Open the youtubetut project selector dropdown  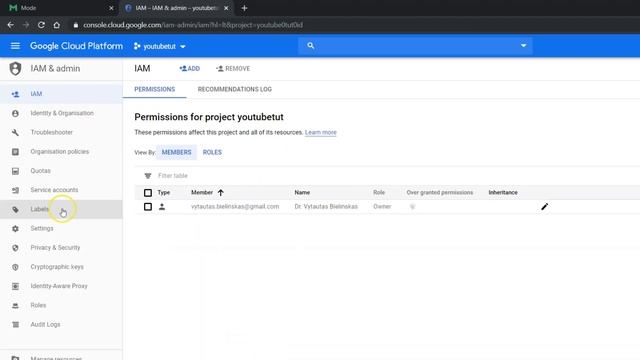pyautogui.click(x=160, y=47)
